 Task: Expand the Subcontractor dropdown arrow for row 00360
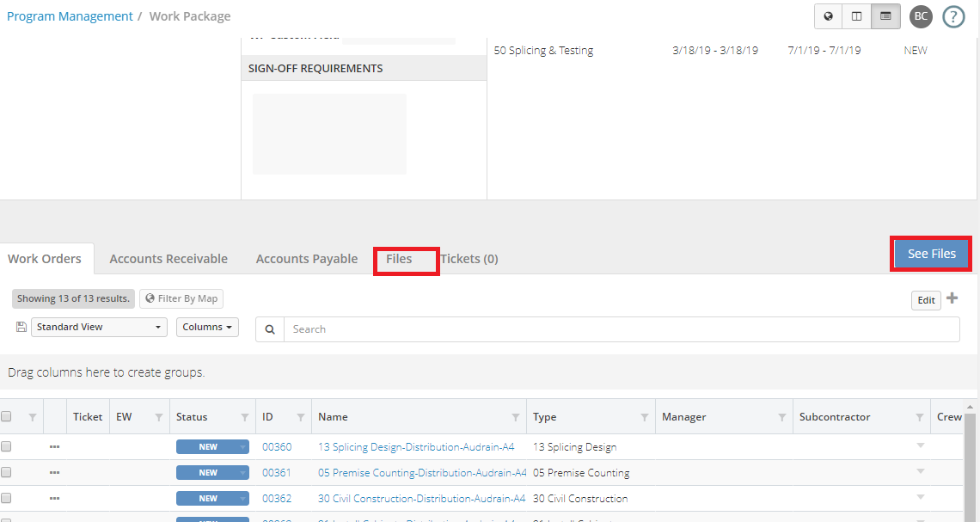point(920,445)
